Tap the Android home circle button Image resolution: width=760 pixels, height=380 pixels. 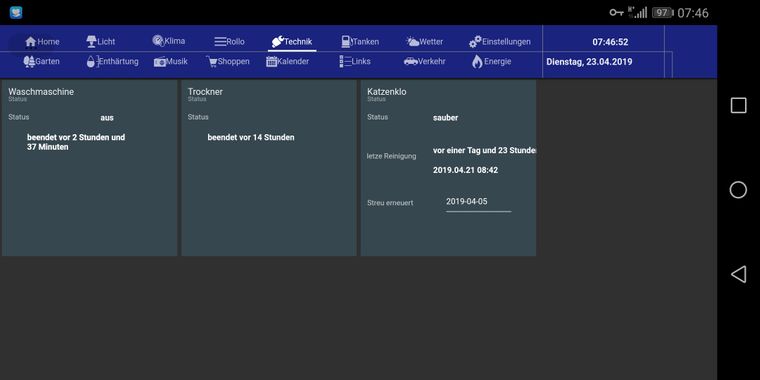[738, 190]
